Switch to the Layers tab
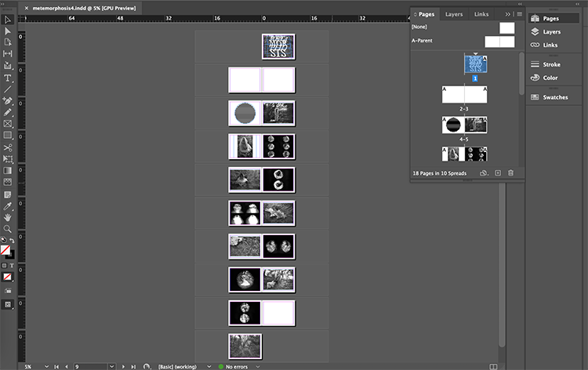Screen dimensions: 588x370 click(453, 14)
